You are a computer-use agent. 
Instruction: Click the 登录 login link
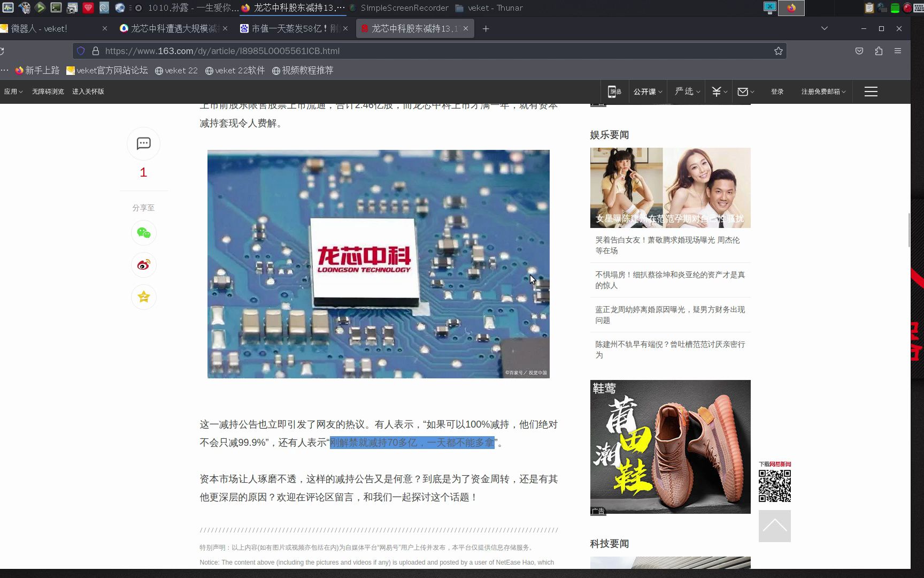tap(777, 92)
